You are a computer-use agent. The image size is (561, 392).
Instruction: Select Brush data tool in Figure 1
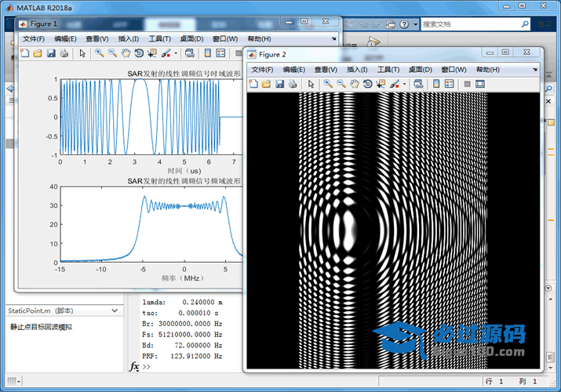166,53
